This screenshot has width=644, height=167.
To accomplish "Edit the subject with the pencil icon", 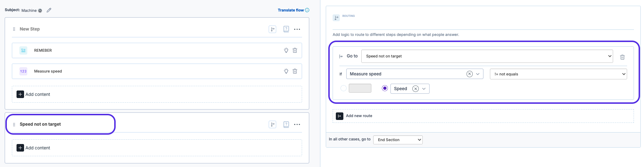I will click(49, 10).
